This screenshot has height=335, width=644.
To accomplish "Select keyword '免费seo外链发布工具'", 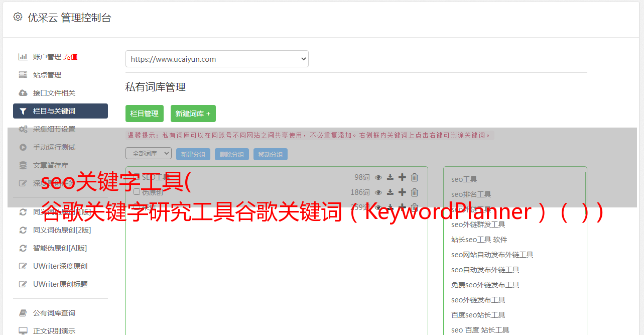I will [x=485, y=285].
